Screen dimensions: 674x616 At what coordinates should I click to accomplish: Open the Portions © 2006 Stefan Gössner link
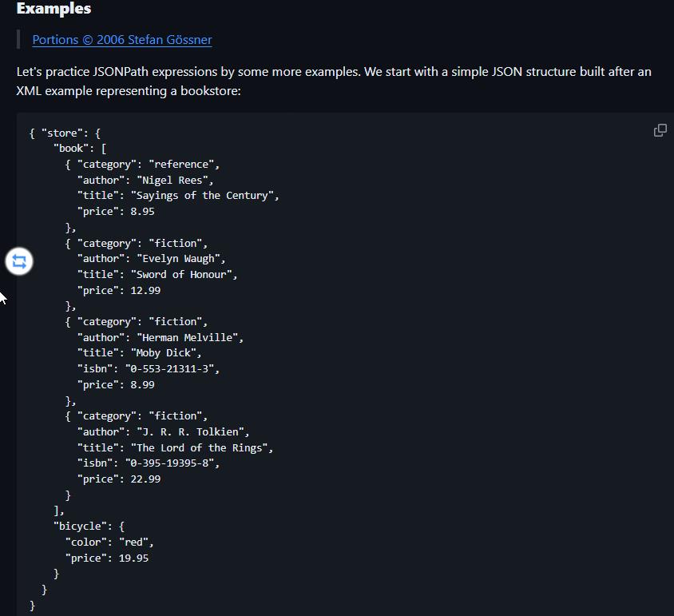(x=121, y=40)
